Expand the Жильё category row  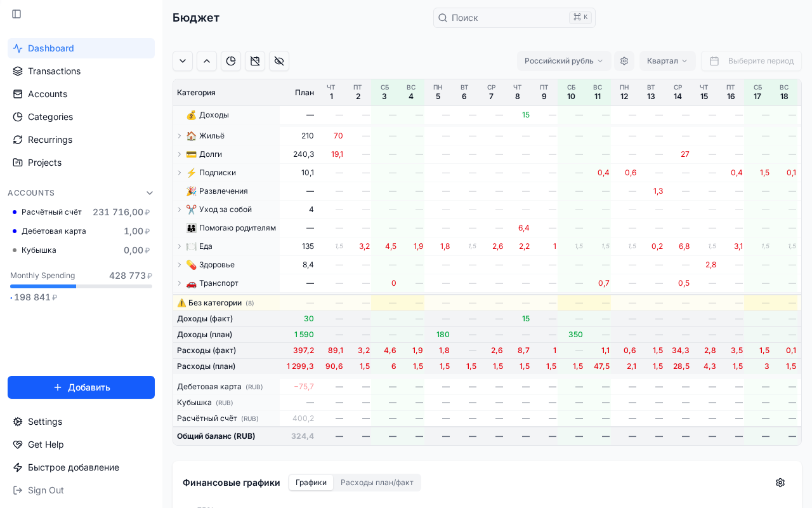coord(180,136)
